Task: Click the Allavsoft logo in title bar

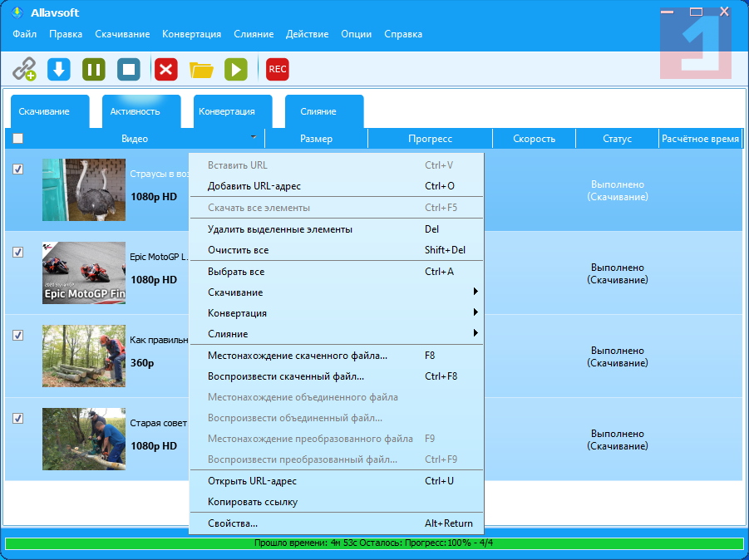Action: [17, 12]
